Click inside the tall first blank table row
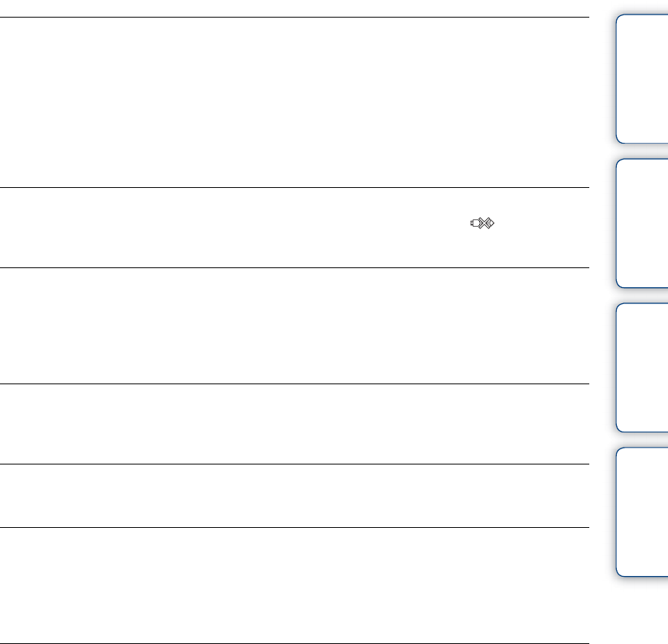Viewport: 668px width, 644px height. click(294, 102)
